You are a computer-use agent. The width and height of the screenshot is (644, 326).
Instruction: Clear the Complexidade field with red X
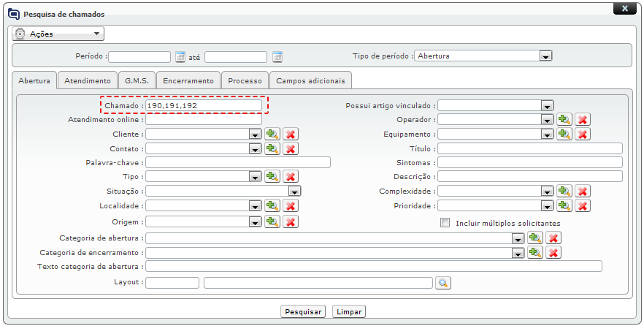coord(583,191)
